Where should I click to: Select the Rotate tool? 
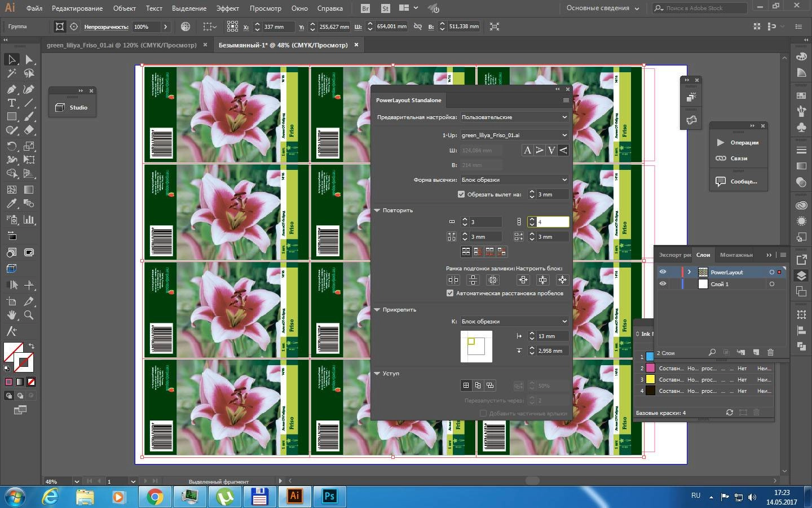(11, 146)
